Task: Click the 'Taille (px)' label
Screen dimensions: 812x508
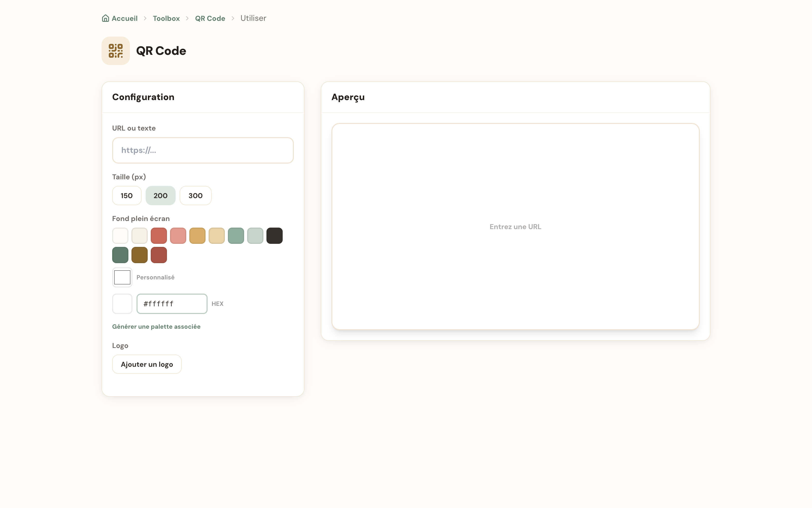Action: click(129, 177)
